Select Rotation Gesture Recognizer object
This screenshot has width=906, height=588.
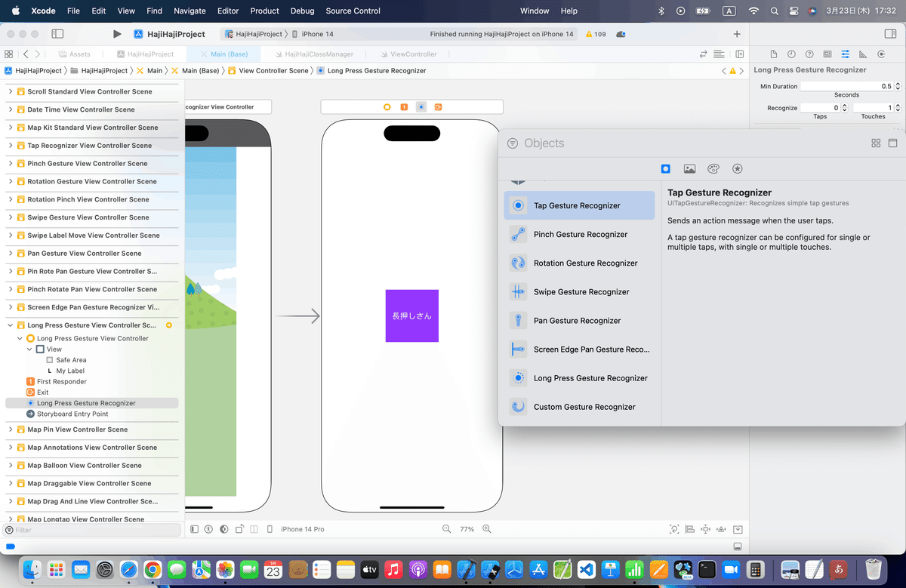[x=579, y=263]
